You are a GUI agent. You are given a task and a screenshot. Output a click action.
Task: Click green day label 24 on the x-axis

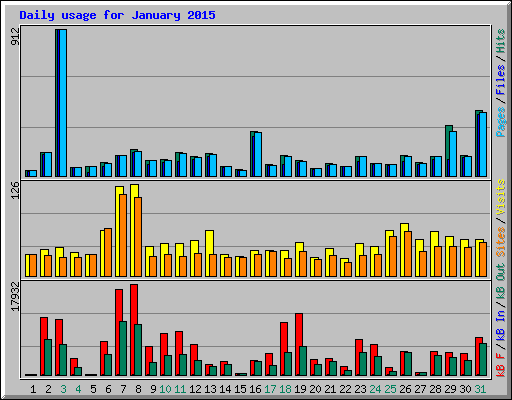375,389
